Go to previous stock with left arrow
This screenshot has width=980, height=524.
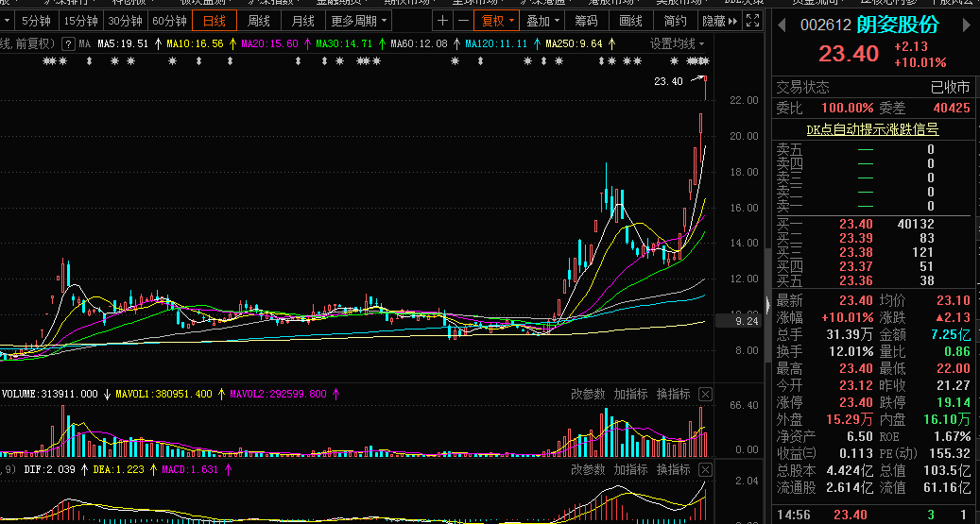click(x=782, y=25)
